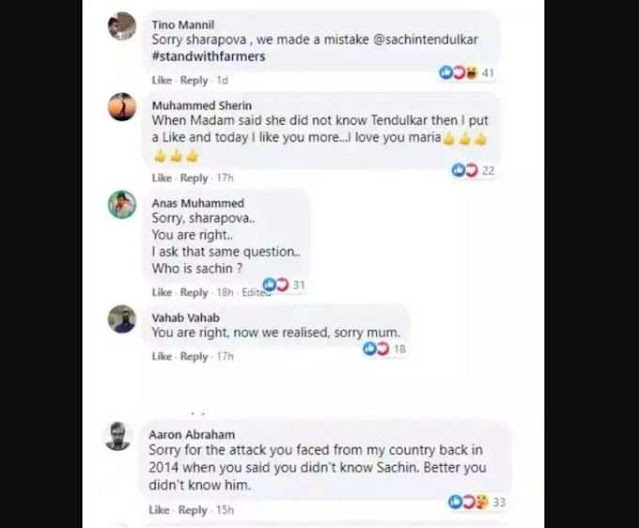Reply to Aaron Abraham's comment
639x528 pixels.
coord(192,510)
